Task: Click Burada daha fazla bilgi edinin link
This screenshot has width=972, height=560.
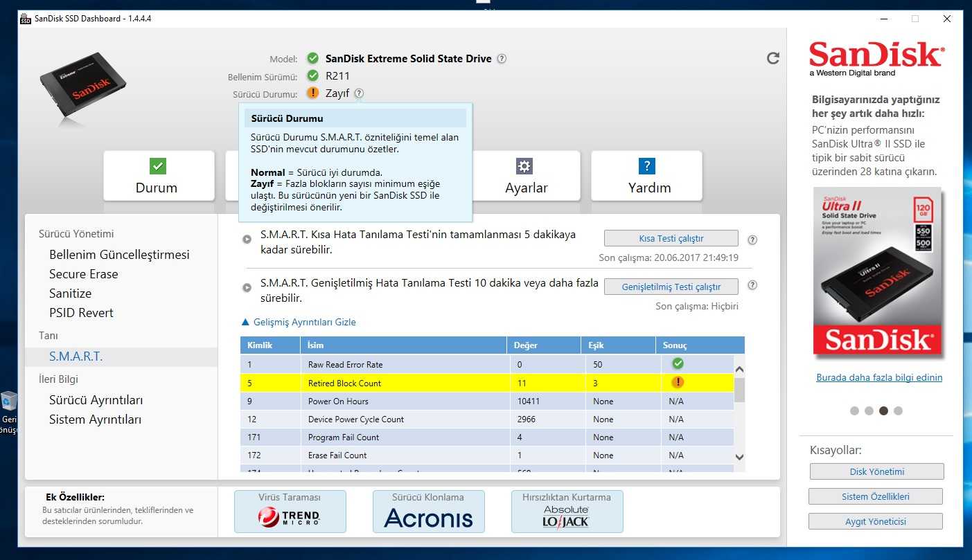Action: (x=879, y=377)
